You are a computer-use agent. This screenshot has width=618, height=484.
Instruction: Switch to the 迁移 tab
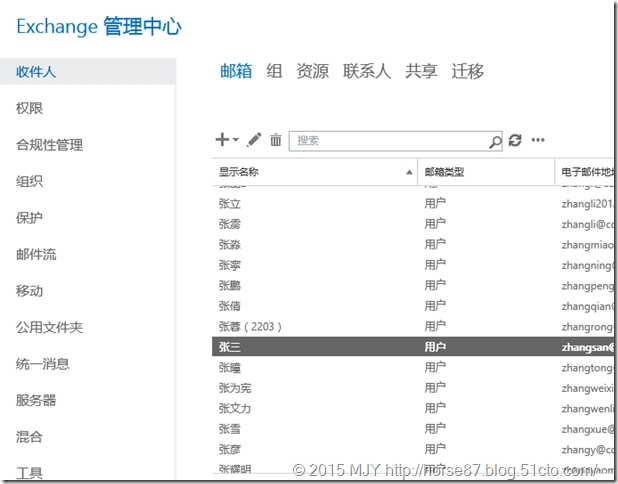point(467,71)
